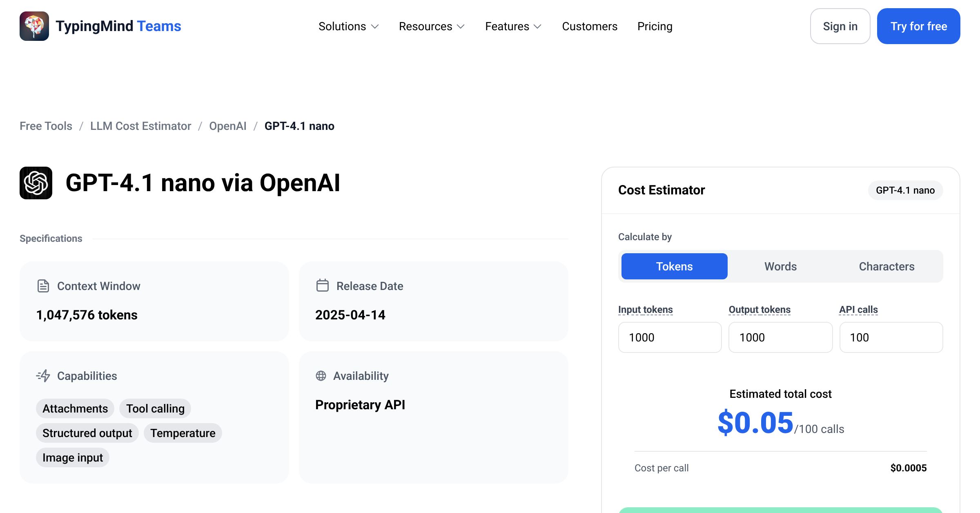
Task: Click the "Output tokens" label
Action: (760, 310)
